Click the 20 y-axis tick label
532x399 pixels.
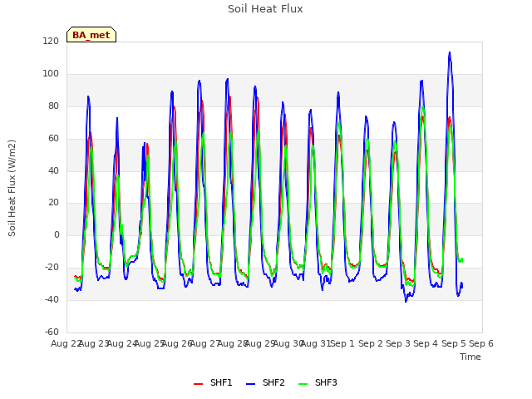coord(53,203)
